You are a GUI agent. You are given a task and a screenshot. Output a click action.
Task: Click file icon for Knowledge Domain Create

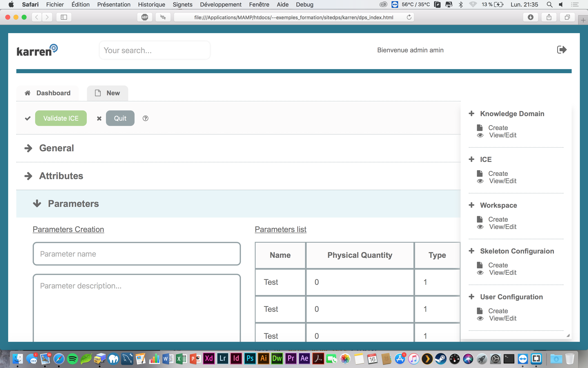[480, 128]
